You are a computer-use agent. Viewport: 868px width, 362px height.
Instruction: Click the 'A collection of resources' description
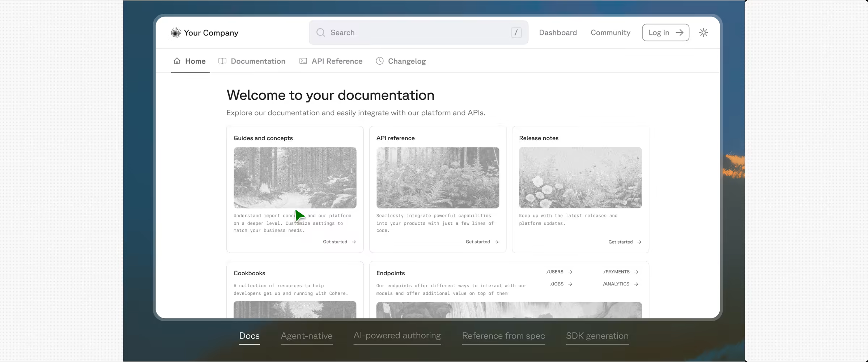(x=290, y=289)
